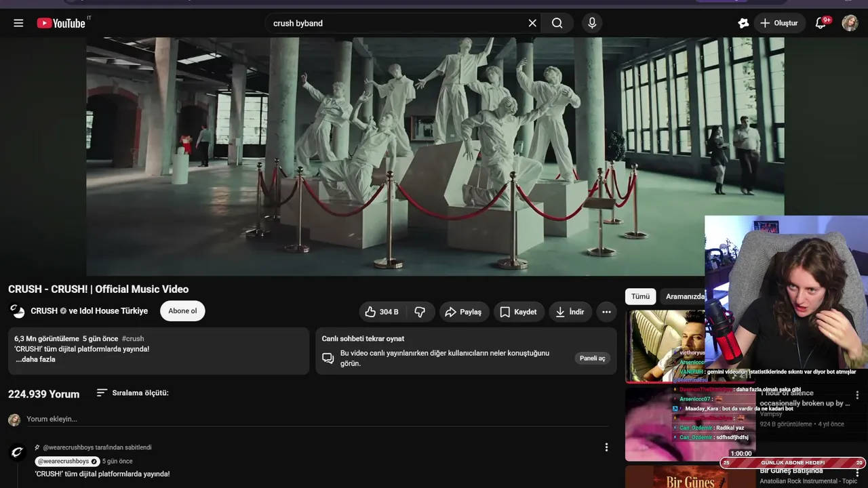868x488 pixels.
Task: Like the video (304 B)
Action: click(x=381, y=312)
